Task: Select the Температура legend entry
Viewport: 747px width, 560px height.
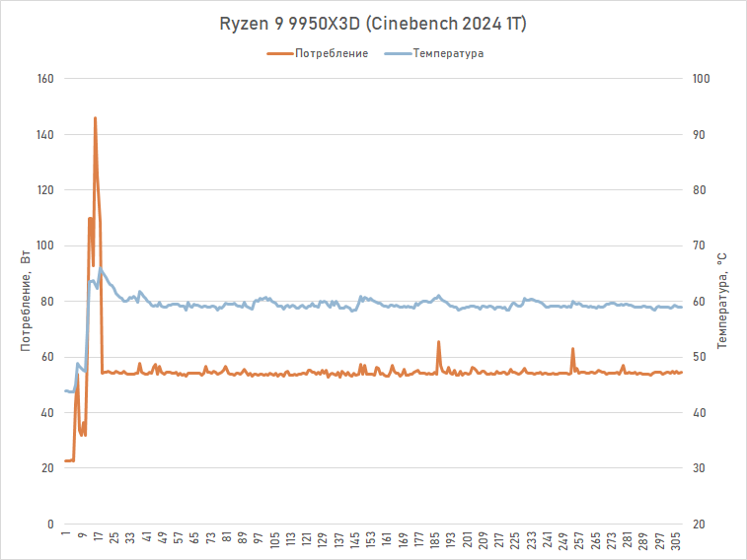Action: coord(434,53)
